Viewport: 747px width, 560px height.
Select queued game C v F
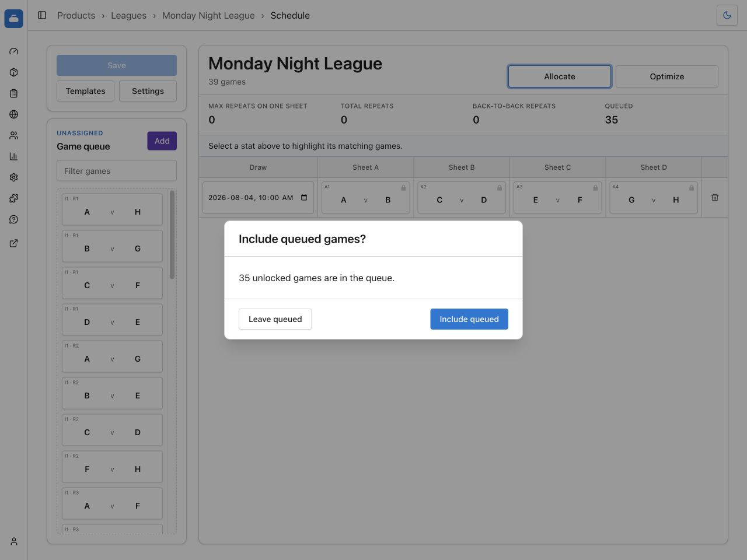(112, 283)
